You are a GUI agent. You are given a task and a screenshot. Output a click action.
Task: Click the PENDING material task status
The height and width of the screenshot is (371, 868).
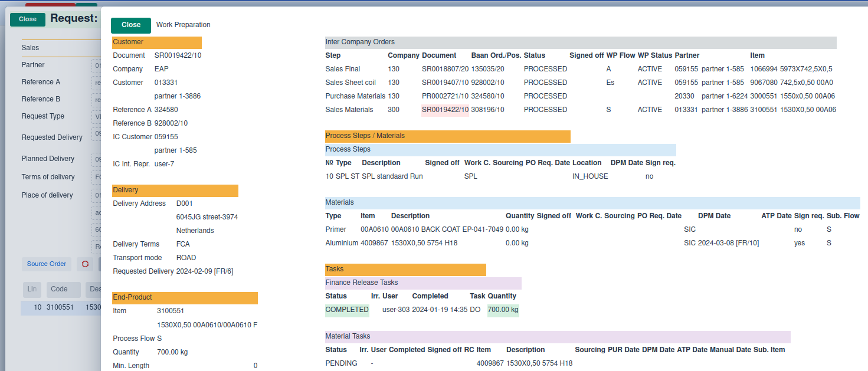point(341,363)
